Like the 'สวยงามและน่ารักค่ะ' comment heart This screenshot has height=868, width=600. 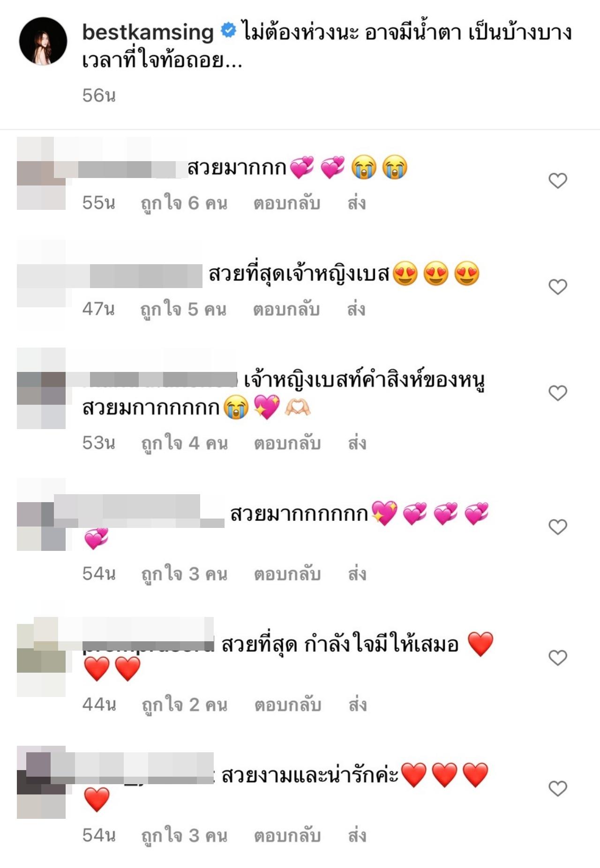pyautogui.click(x=558, y=788)
